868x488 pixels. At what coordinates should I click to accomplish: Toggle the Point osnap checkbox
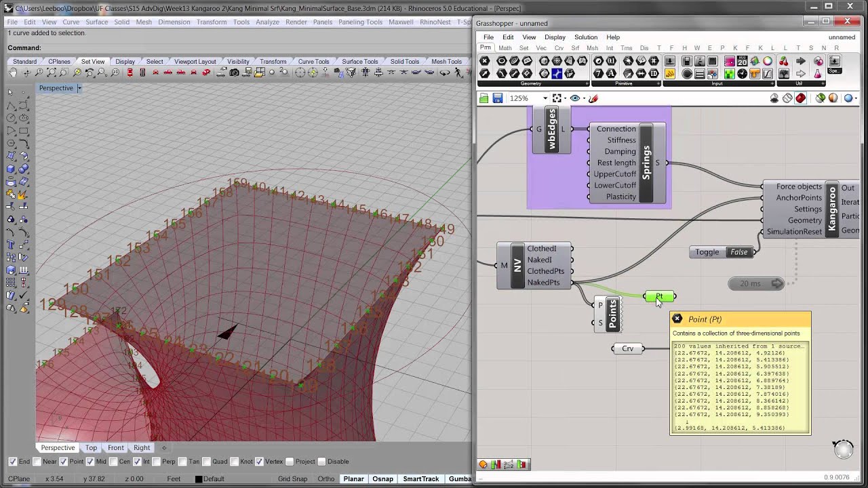coord(63,462)
